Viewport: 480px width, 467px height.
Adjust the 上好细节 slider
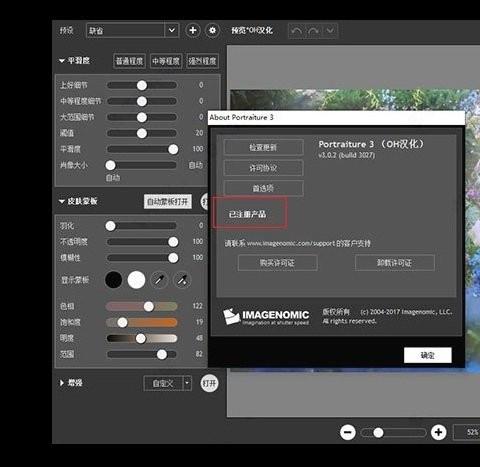(142, 85)
